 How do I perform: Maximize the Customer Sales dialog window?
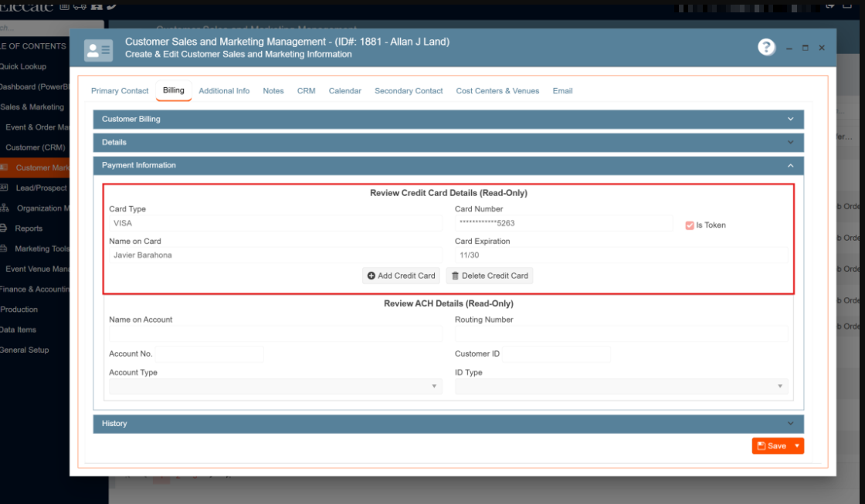click(805, 48)
